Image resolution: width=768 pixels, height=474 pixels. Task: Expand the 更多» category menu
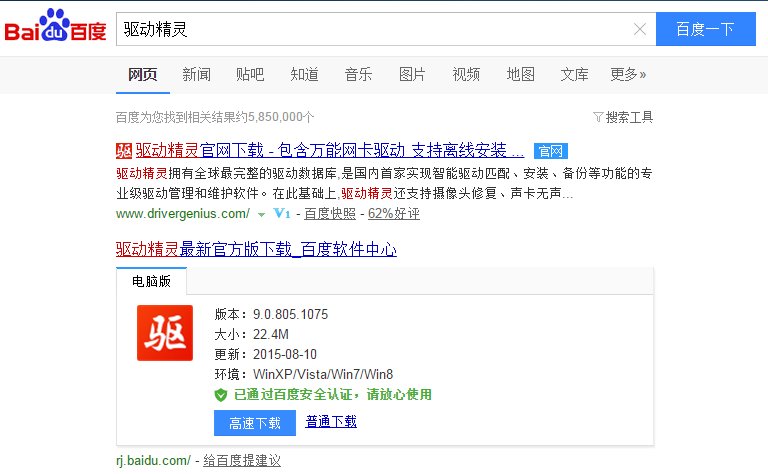[x=628, y=74]
